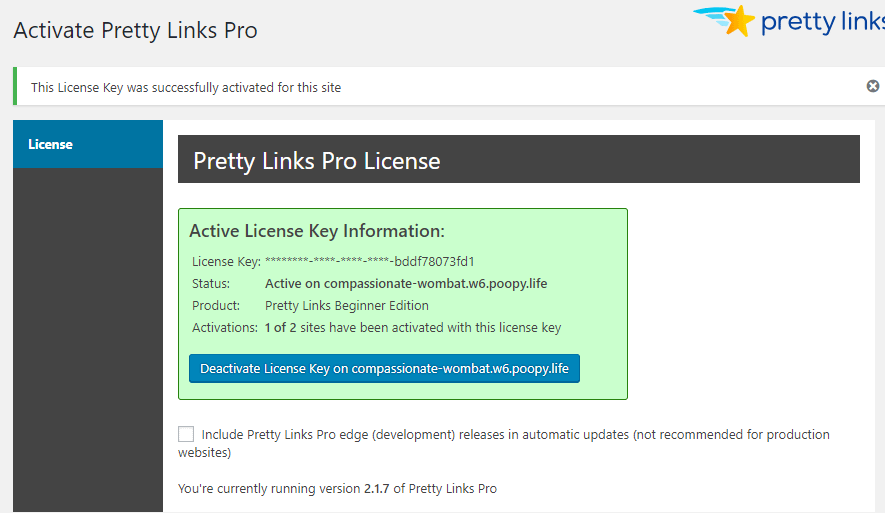Screen dimensions: 885x513
Task: Click the Activations field label
Action: pos(225,328)
